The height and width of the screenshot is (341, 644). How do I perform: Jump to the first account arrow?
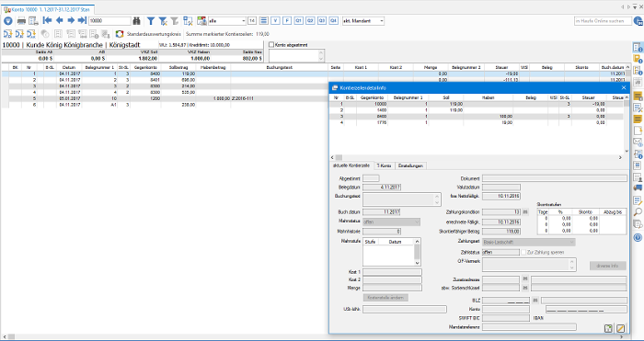pos(47,20)
